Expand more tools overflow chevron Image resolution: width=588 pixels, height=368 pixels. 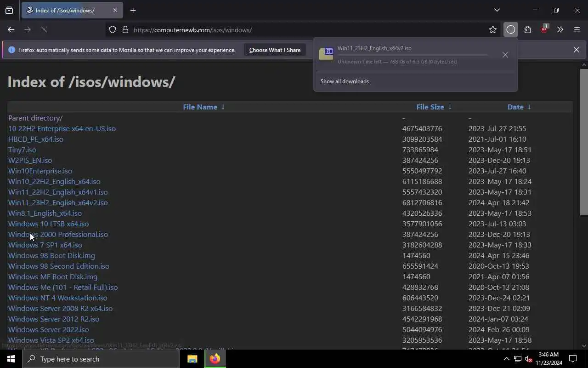[560, 30]
